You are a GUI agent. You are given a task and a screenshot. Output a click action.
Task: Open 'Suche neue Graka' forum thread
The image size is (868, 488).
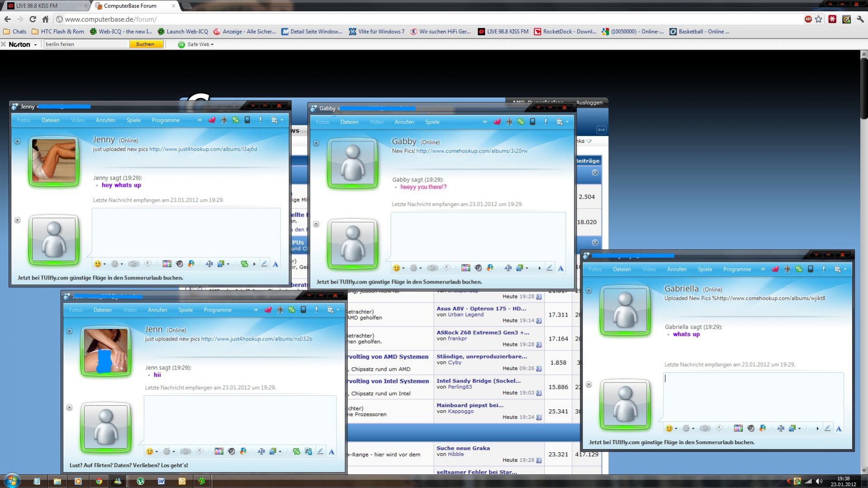coord(463,448)
